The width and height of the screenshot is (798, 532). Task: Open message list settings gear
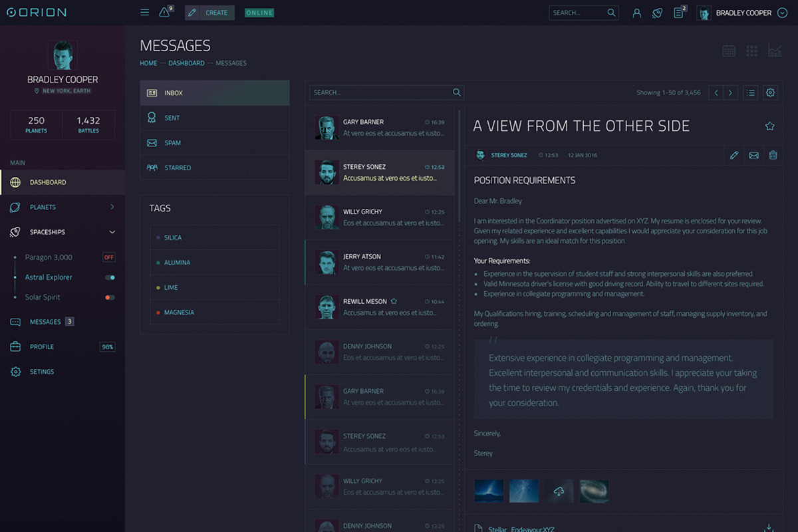(x=770, y=92)
